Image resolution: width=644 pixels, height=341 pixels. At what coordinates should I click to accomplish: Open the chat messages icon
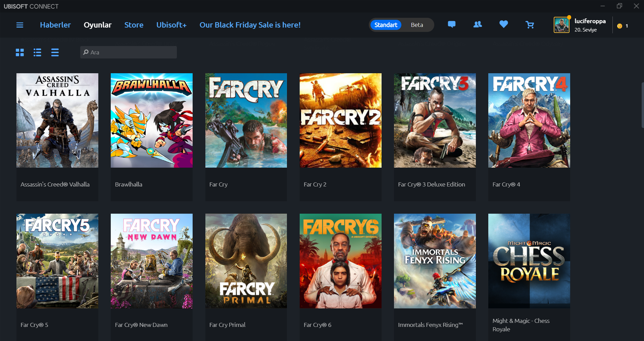pyautogui.click(x=452, y=25)
